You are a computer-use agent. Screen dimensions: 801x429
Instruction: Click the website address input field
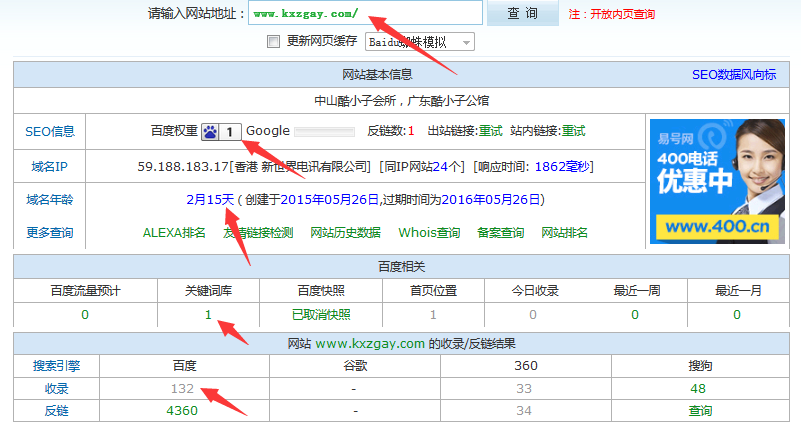coord(365,13)
